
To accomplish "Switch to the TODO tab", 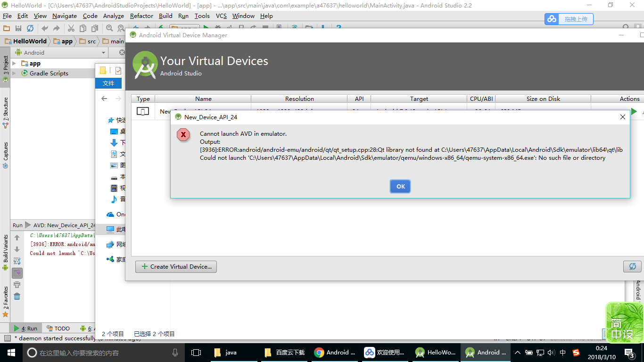I will pos(58,329).
